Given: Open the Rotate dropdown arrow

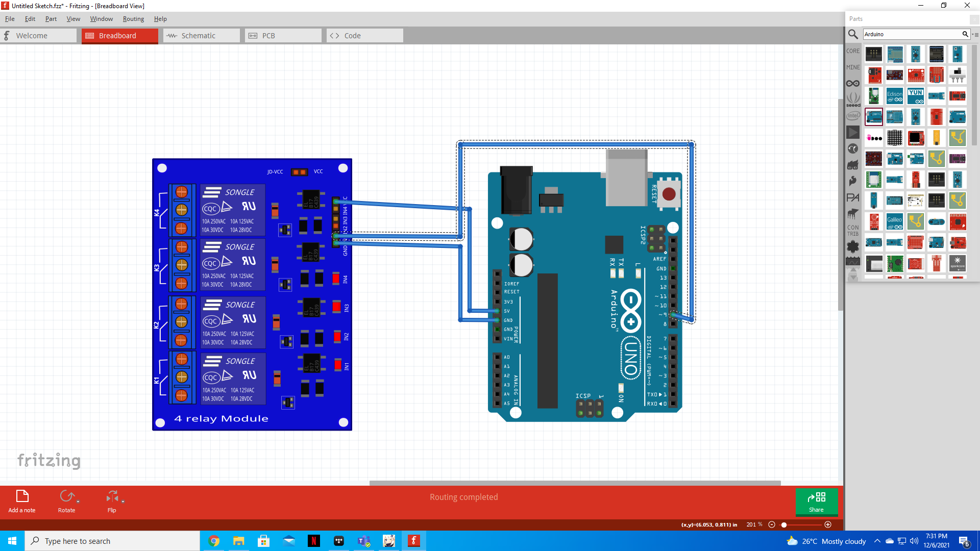Looking at the screenshot, I should [x=78, y=502].
